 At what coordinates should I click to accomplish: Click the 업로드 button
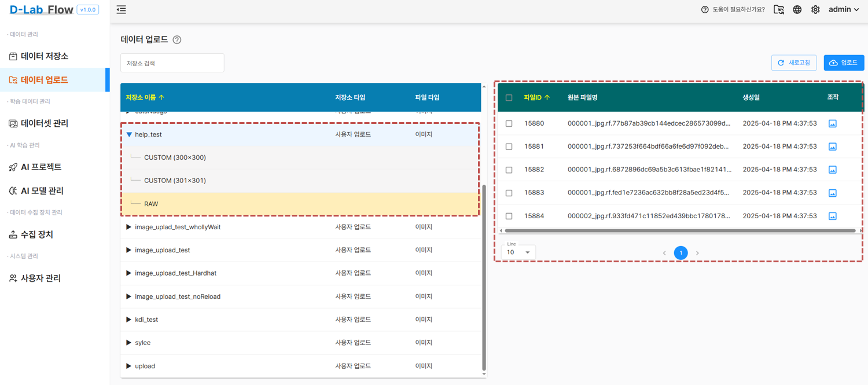[844, 63]
